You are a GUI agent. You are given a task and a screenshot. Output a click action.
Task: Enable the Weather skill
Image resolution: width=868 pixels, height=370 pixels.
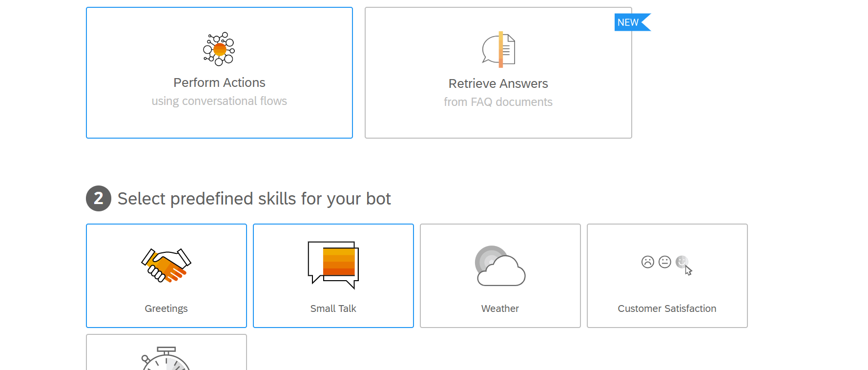[499, 276]
